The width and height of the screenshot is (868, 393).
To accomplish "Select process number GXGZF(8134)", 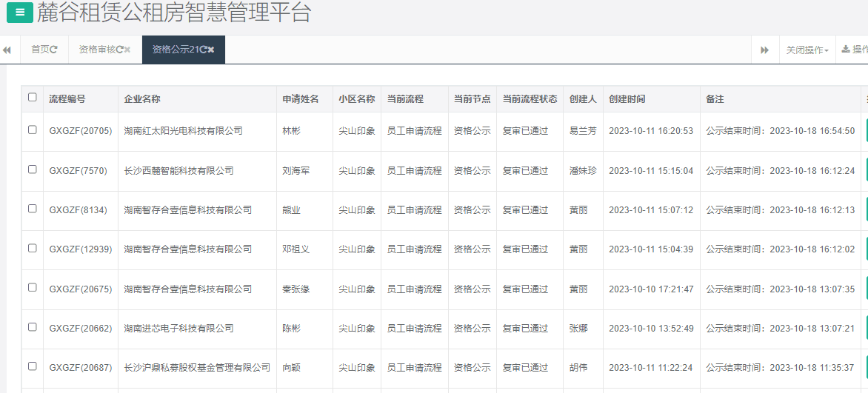I will [x=78, y=209].
